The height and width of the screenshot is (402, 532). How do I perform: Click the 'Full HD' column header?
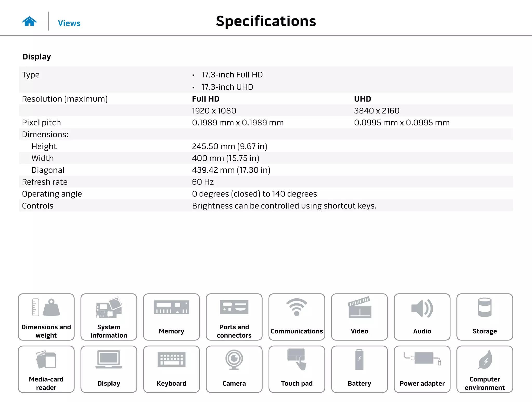click(205, 99)
